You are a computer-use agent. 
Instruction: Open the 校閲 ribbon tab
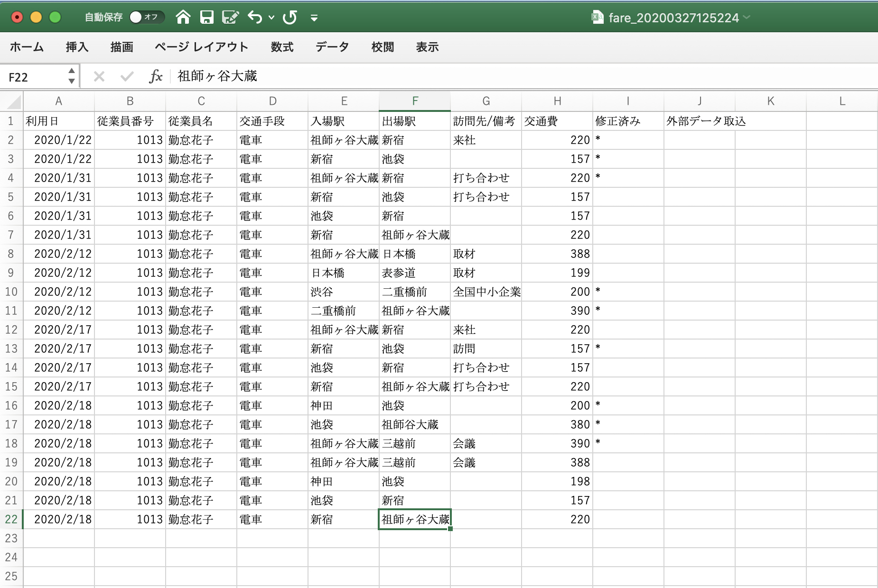(383, 47)
